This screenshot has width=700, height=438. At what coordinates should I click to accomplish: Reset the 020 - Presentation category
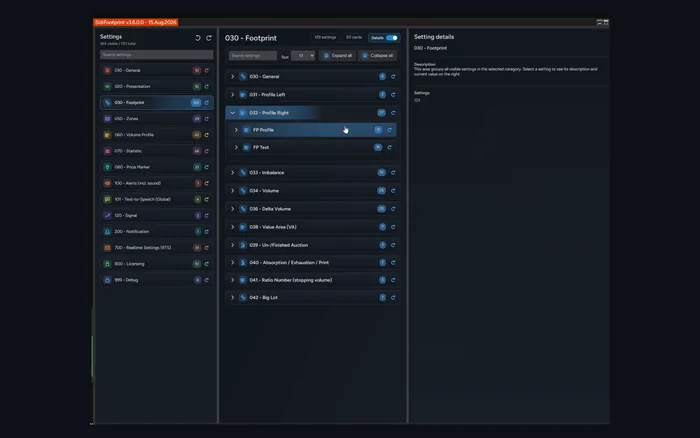(207, 87)
